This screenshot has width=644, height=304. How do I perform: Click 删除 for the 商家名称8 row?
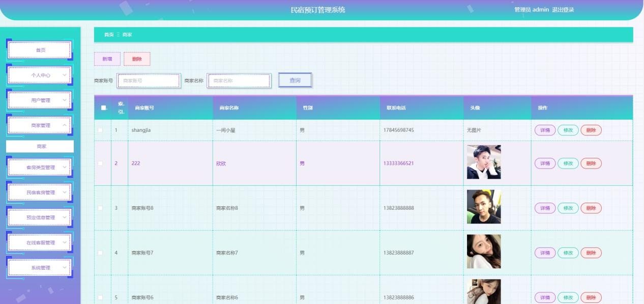pos(591,208)
